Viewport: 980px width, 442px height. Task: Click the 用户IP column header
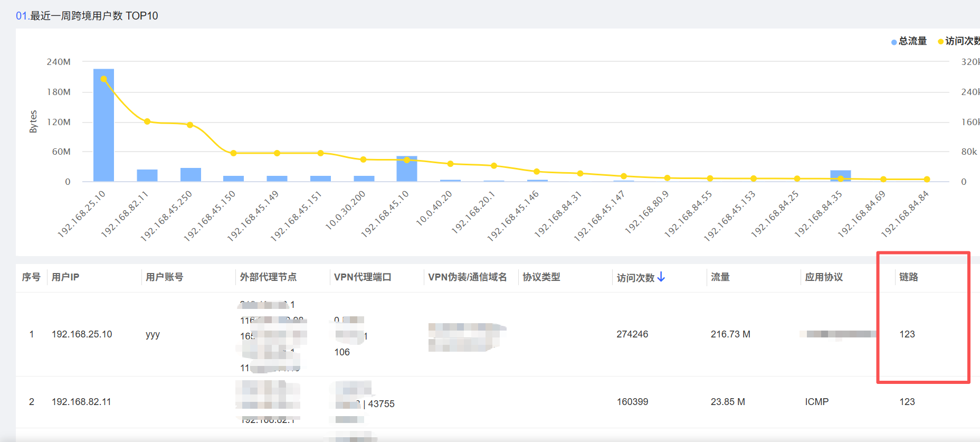pos(65,277)
